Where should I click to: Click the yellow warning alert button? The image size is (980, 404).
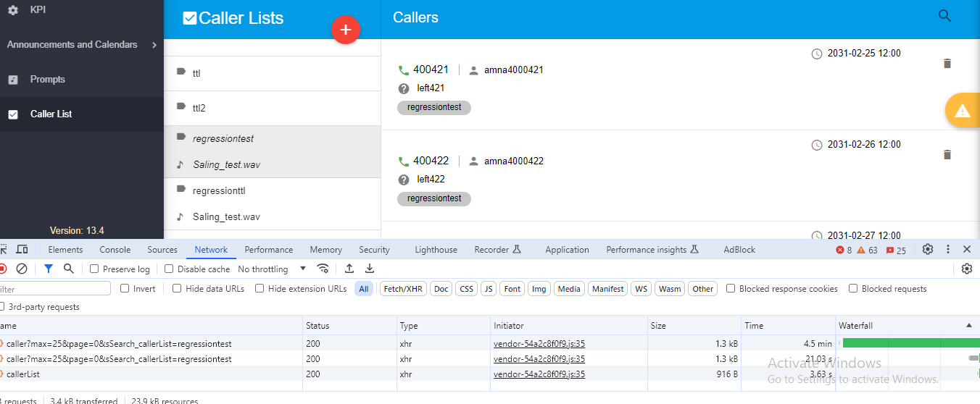click(962, 111)
